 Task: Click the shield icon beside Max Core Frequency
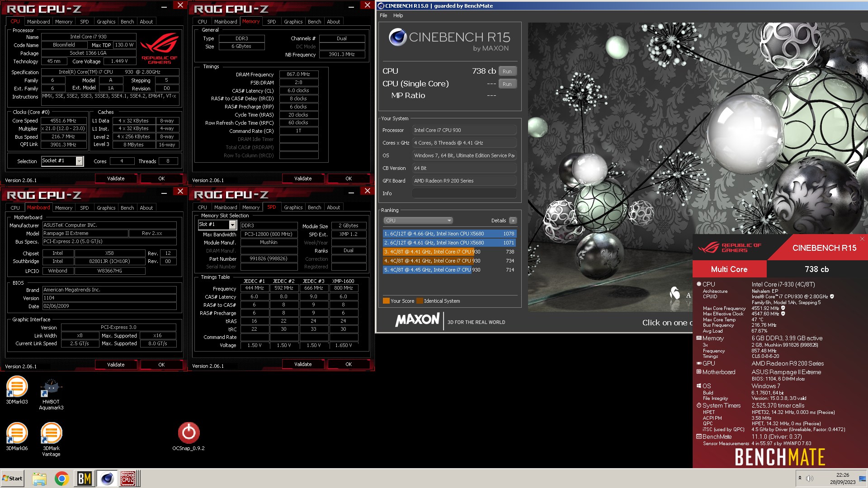click(x=783, y=308)
